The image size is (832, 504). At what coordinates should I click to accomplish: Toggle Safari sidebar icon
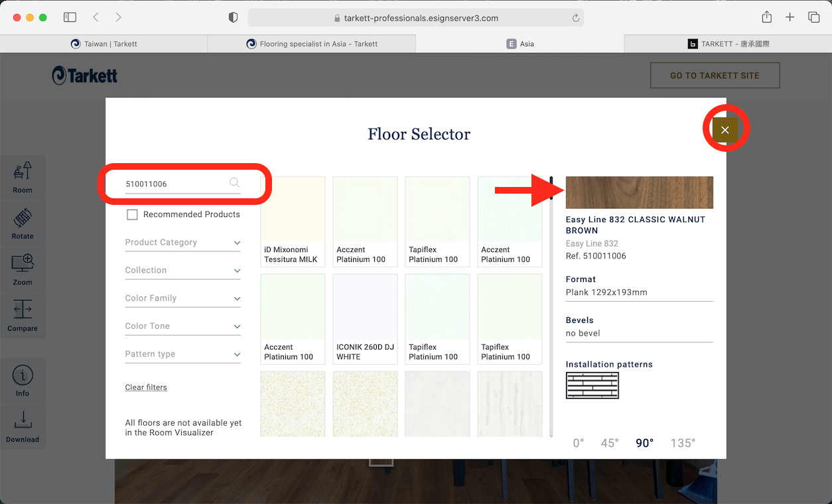point(70,18)
